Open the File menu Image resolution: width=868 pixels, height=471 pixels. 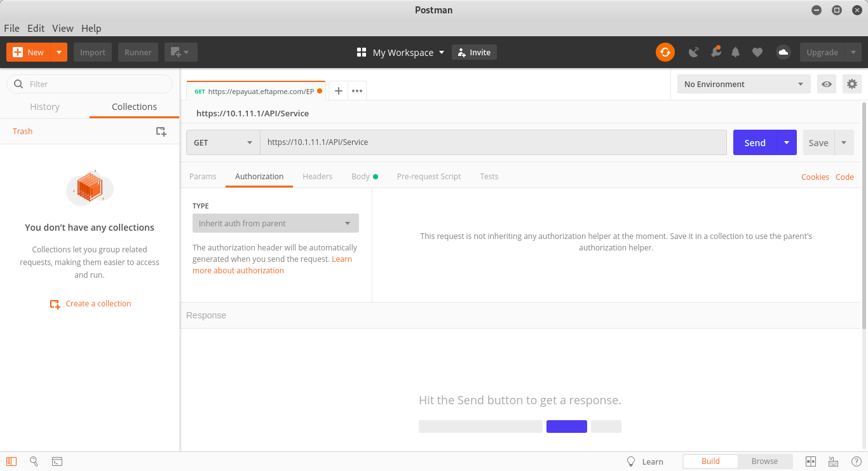tap(11, 28)
